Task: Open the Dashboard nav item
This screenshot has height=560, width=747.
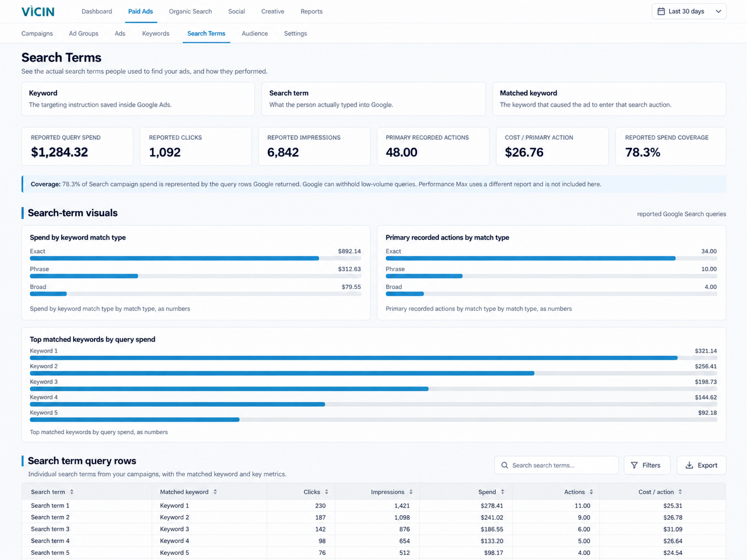Action: tap(96, 11)
